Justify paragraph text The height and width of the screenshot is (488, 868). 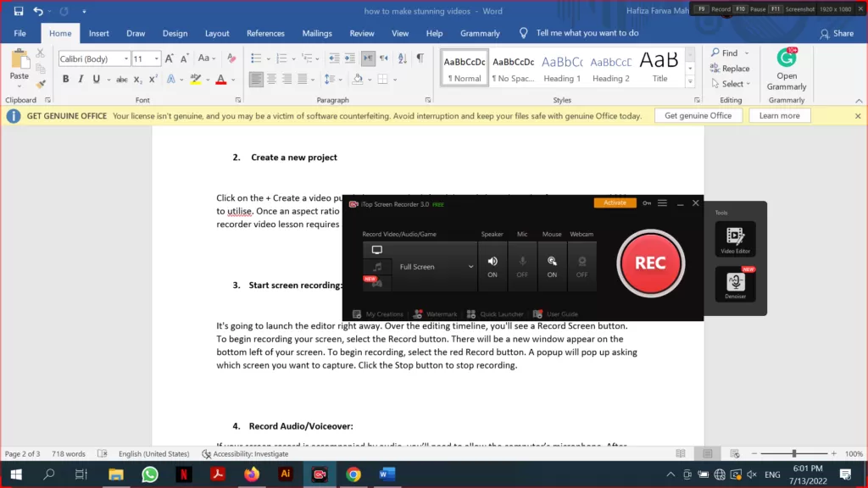tap(303, 79)
